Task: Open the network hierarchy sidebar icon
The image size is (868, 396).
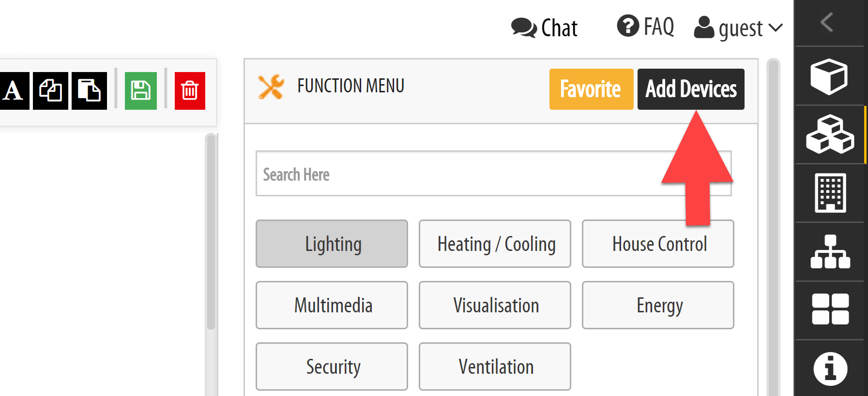Action: (830, 251)
